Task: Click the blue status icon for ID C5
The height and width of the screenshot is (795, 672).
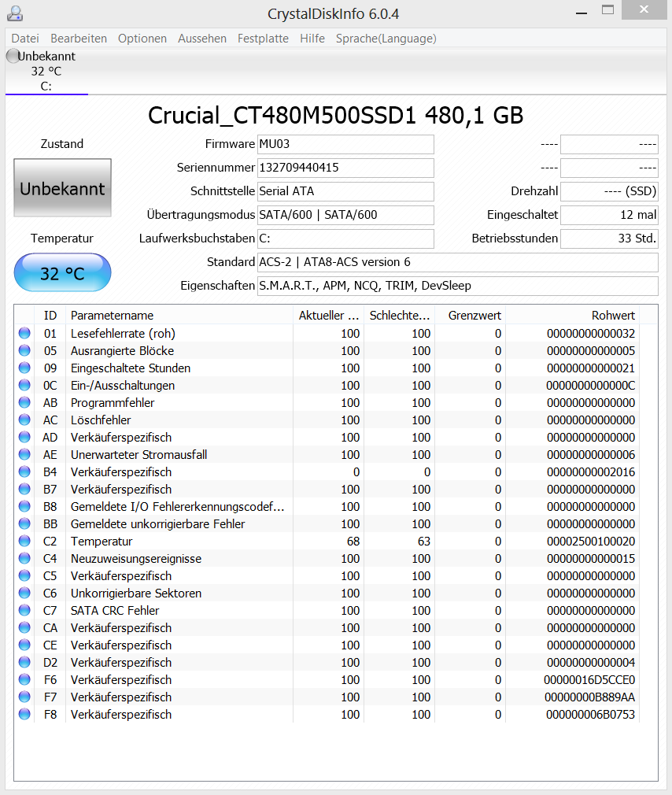Action: pos(24,575)
